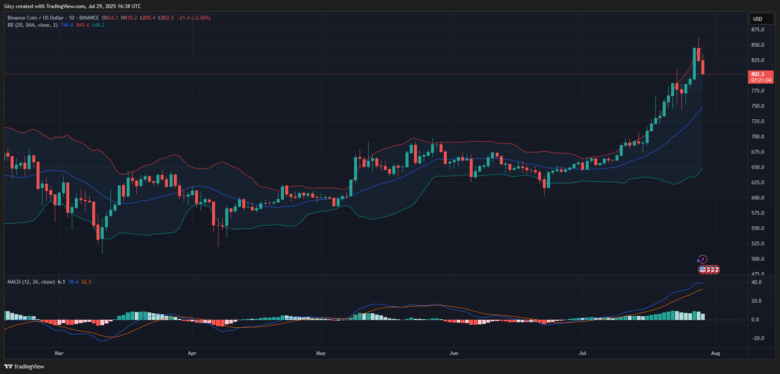
Task: Click the Apr label on time axis
Action: point(192,354)
